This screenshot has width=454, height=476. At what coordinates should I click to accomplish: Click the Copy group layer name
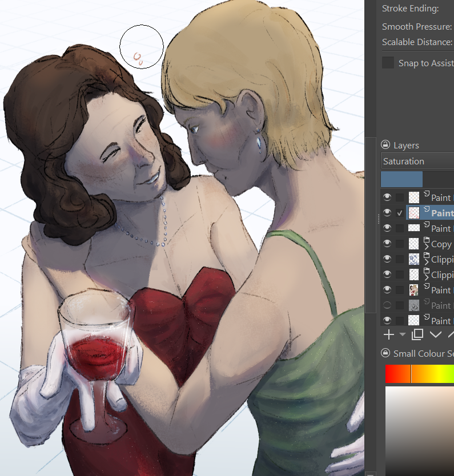pos(441,244)
